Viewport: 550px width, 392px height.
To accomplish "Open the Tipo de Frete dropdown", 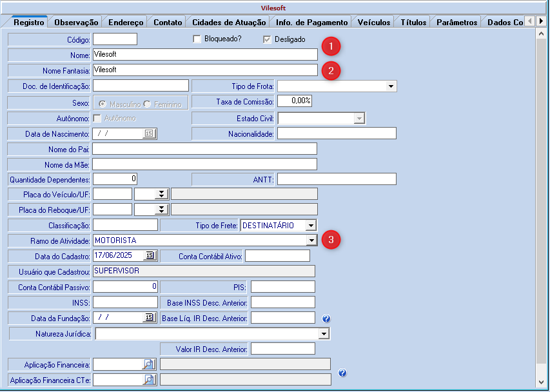I will point(311,225).
